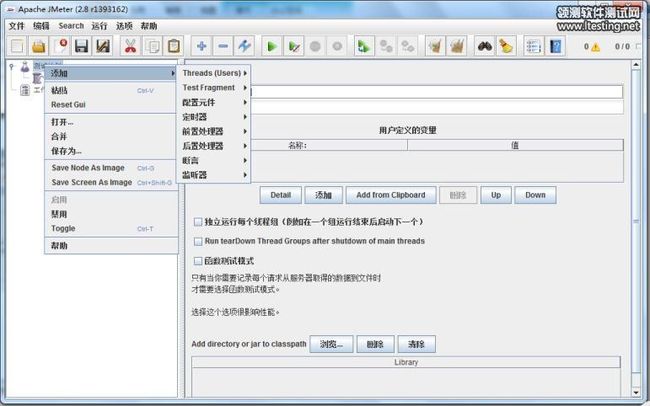Click the Detail button
The width and height of the screenshot is (650, 406).
pos(281,195)
